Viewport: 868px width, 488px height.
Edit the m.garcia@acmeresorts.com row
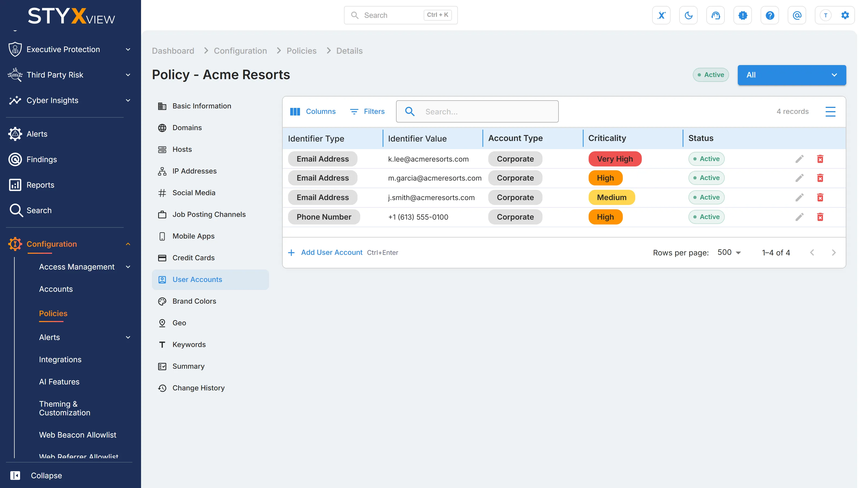coord(800,178)
